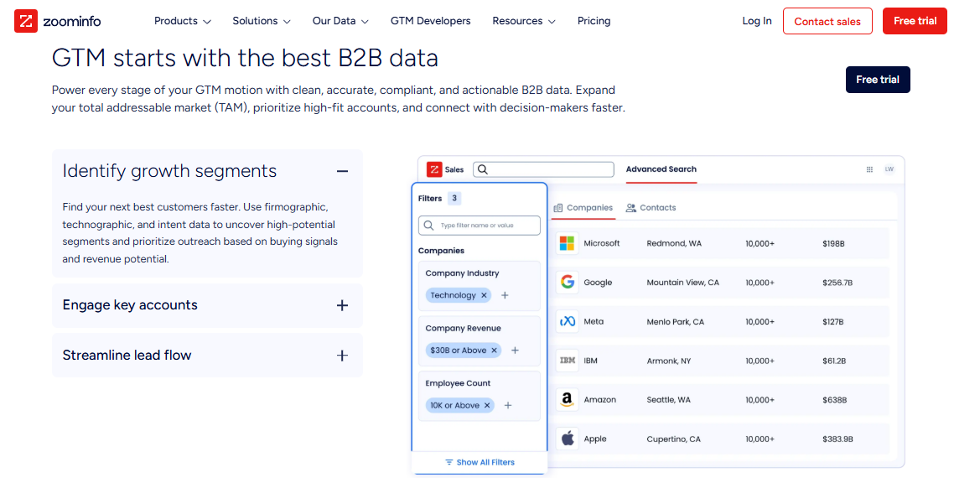The height and width of the screenshot is (478, 980).
Task: Click the Amazon logo icon
Action: [x=567, y=400]
